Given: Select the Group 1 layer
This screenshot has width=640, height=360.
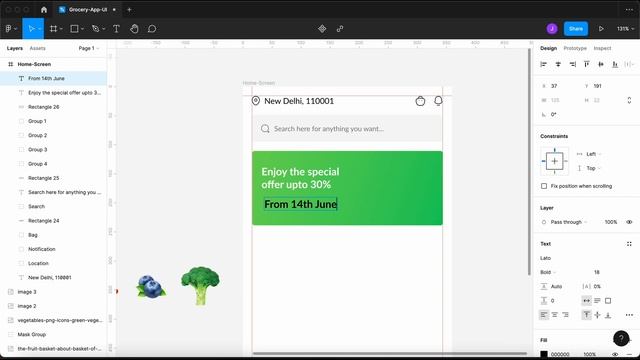Looking at the screenshot, I should click(53, 121).
